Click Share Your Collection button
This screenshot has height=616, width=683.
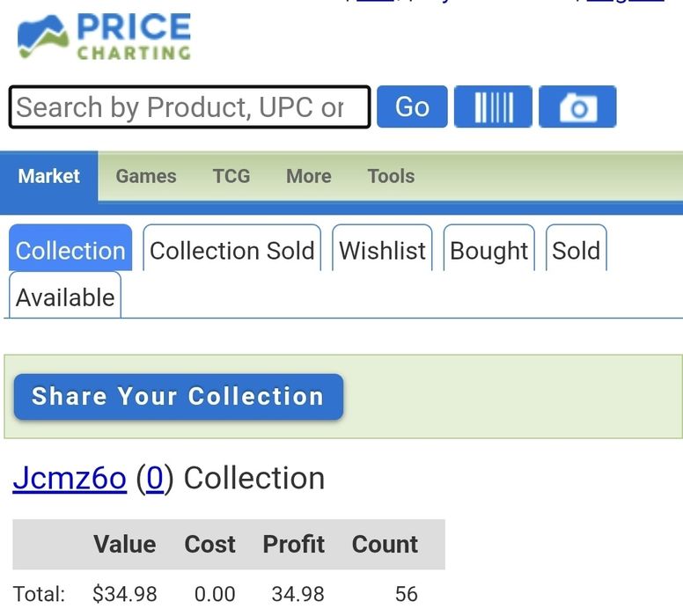point(179,397)
